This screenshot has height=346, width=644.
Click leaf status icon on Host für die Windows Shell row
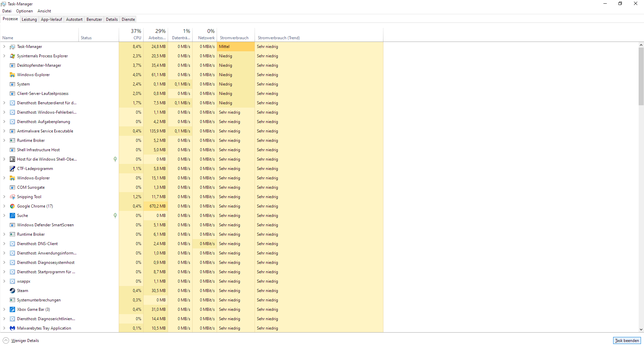point(115,159)
